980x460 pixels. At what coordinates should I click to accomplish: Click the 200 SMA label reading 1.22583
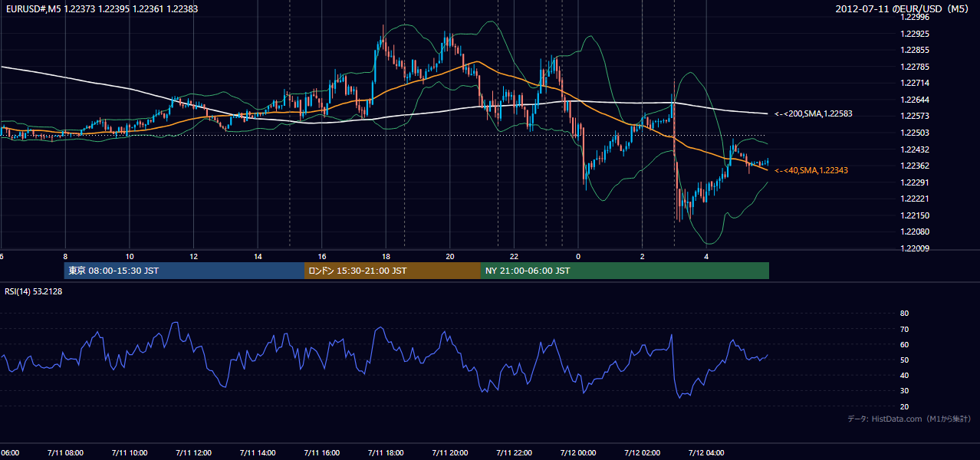(x=814, y=113)
